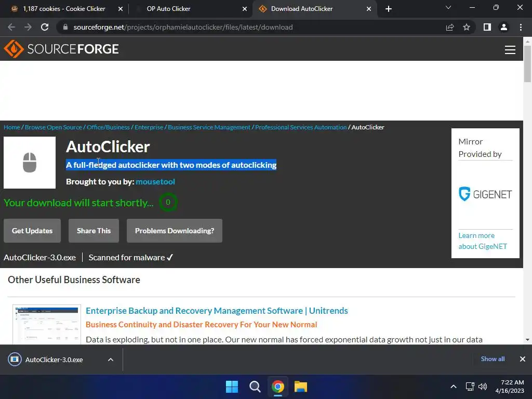Open downloaded AutoClicker-3.0.exe file

coord(54,360)
